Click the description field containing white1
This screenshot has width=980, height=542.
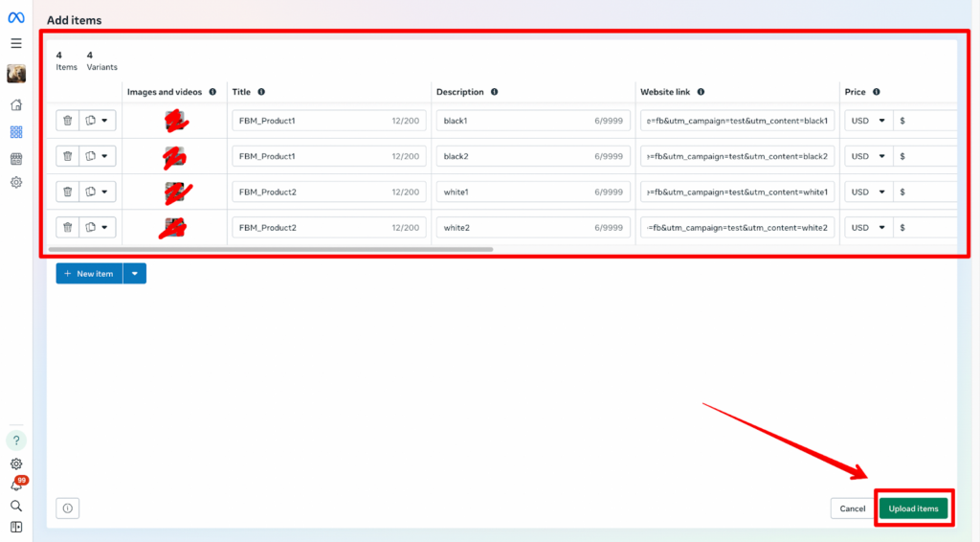pos(533,192)
